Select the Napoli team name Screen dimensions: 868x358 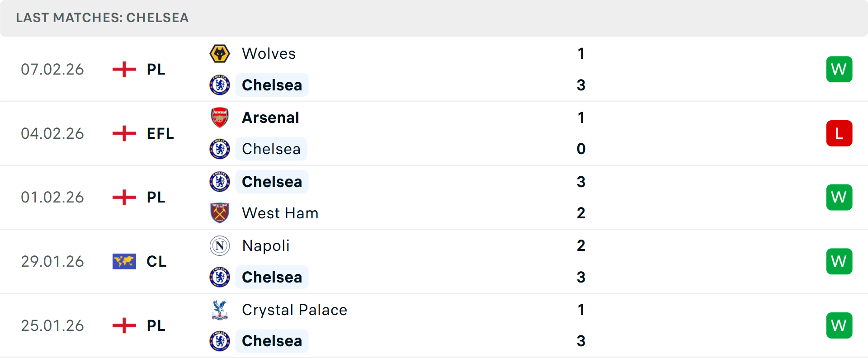(266, 246)
